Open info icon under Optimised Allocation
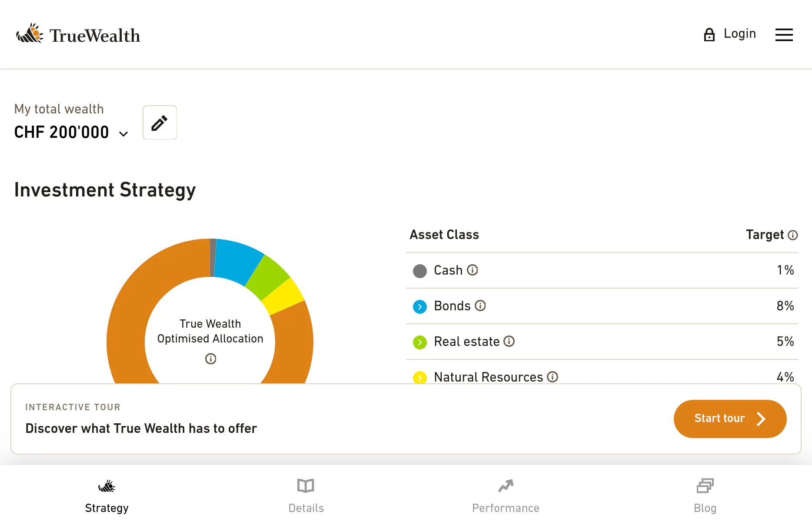The height and width of the screenshot is (525, 812). 210,359
